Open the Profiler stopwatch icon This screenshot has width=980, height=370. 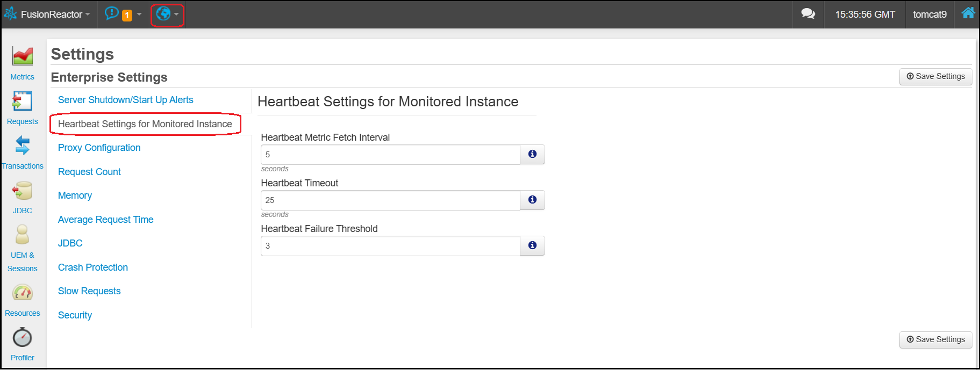tap(23, 337)
